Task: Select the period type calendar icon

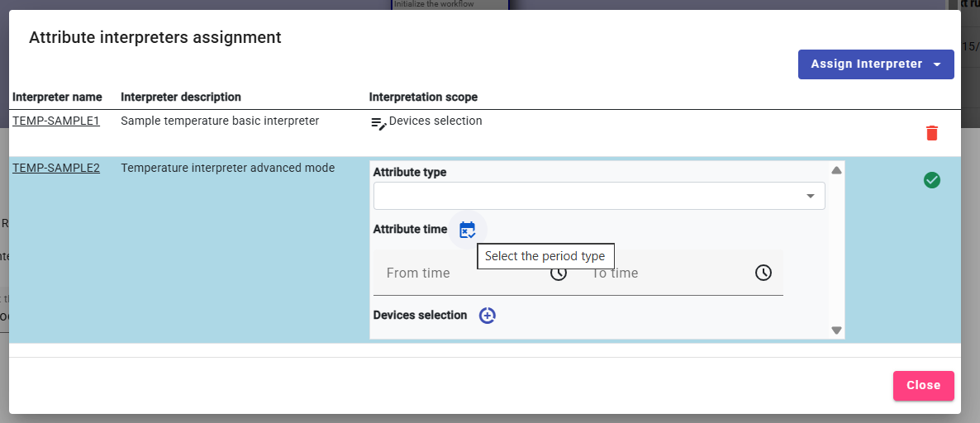Action: tap(467, 230)
